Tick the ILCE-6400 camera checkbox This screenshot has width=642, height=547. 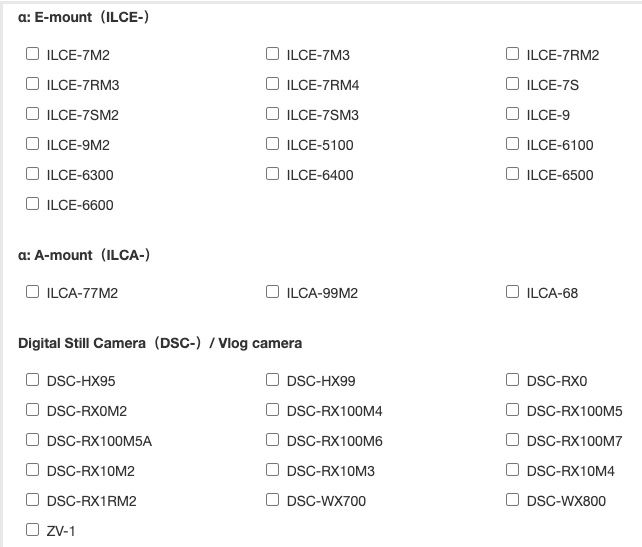click(x=273, y=174)
